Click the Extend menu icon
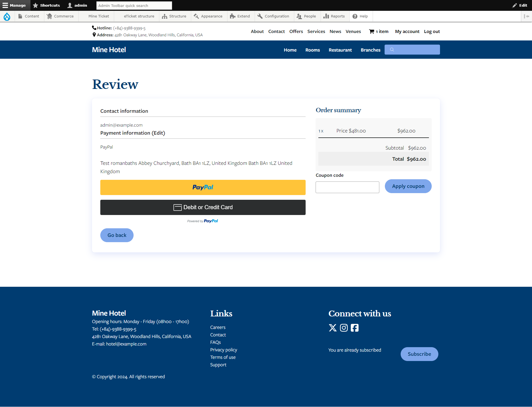 pyautogui.click(x=232, y=16)
